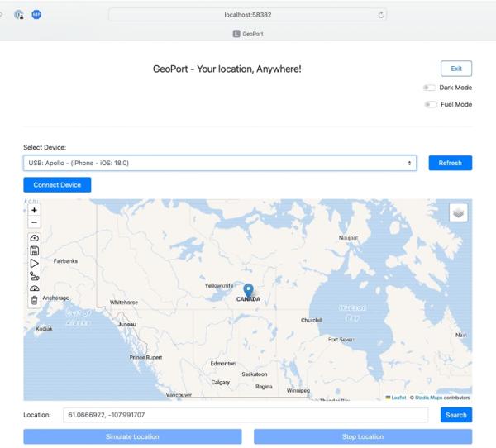The height and width of the screenshot is (448, 496).
Task: Click the save floppy disk icon
Action: click(34, 250)
